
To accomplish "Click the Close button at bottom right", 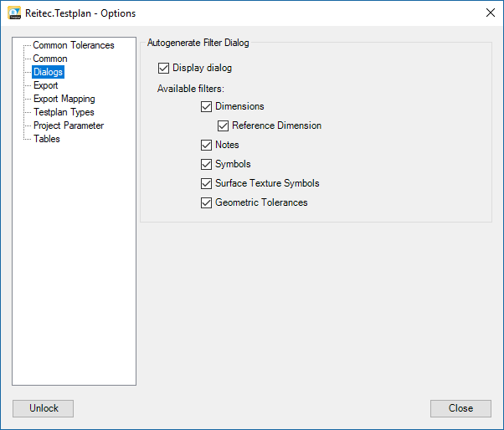I will tap(460, 408).
